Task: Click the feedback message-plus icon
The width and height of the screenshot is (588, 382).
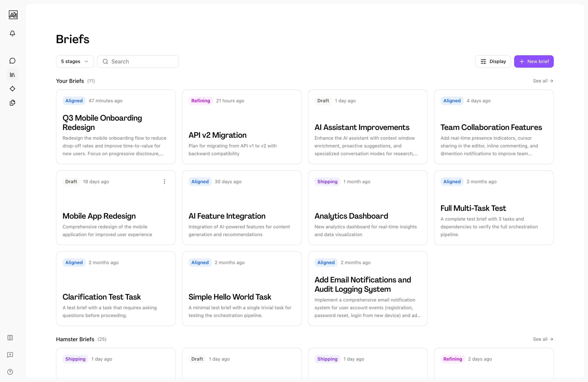Action: 10,355
